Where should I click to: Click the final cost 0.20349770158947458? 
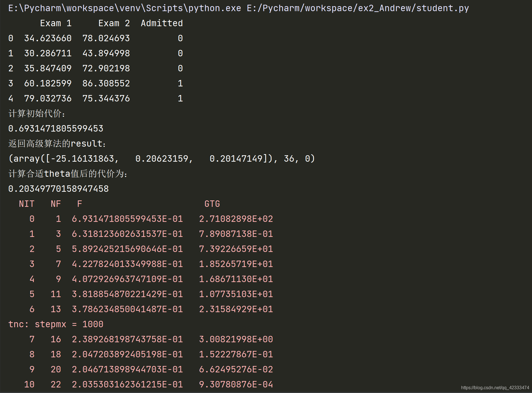59,189
